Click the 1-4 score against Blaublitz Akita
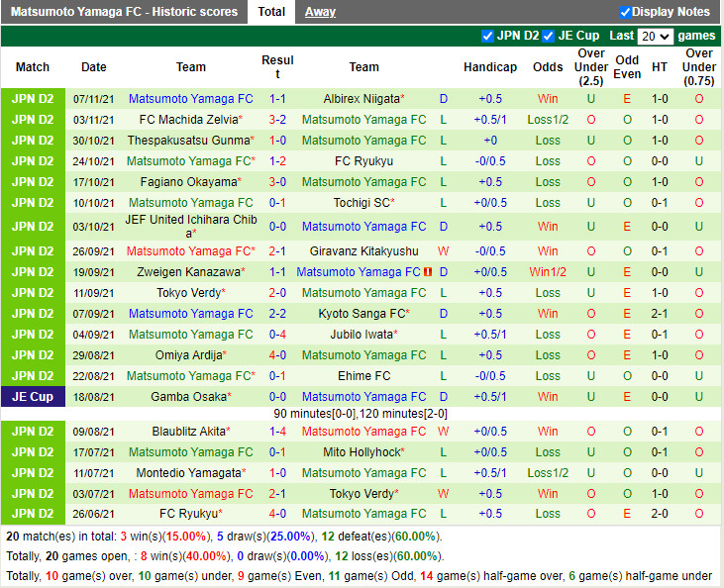This screenshot has width=724, height=588. click(277, 431)
